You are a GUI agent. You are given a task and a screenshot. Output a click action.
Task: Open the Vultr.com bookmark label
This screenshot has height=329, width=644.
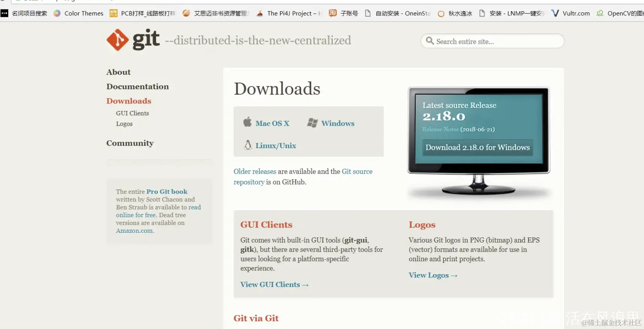point(576,14)
